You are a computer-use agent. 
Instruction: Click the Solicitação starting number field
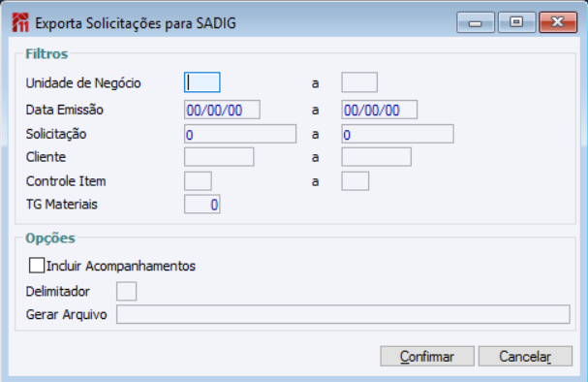(x=240, y=134)
